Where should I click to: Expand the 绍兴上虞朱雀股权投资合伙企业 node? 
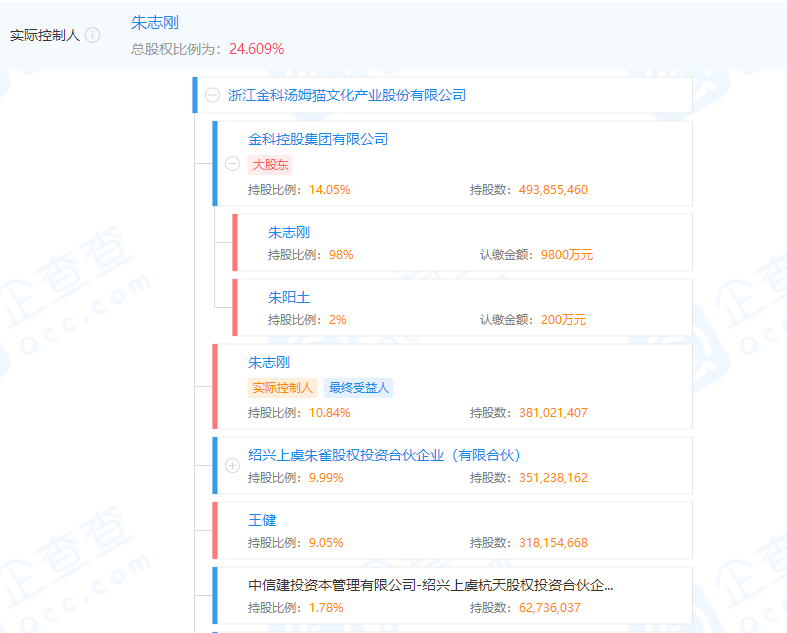pyautogui.click(x=232, y=465)
